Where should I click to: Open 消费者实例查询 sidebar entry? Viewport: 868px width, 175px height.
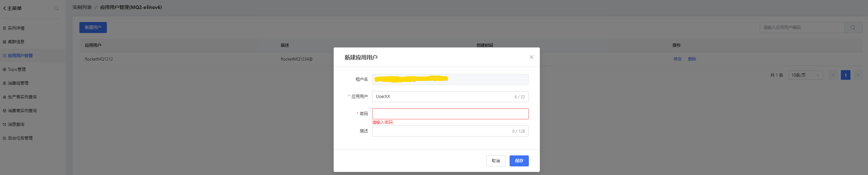point(22,111)
